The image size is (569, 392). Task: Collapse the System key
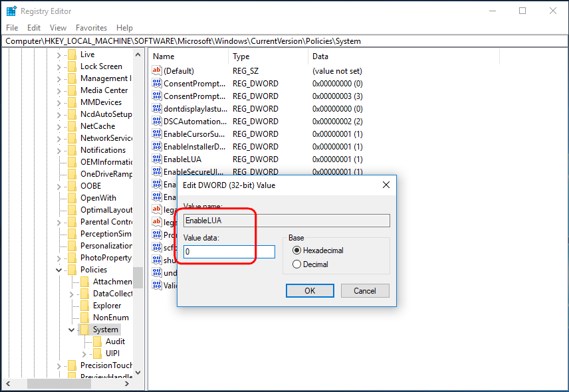72,330
